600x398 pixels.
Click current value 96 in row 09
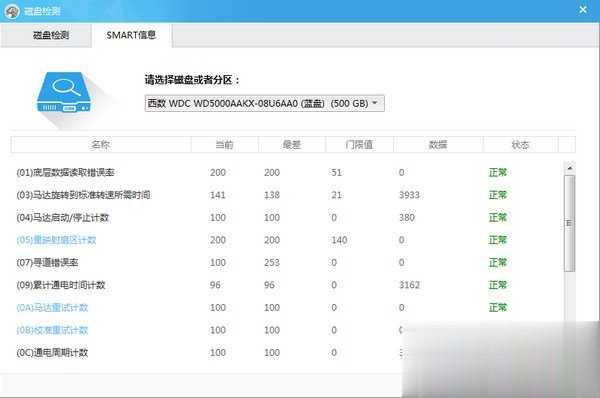pos(215,285)
